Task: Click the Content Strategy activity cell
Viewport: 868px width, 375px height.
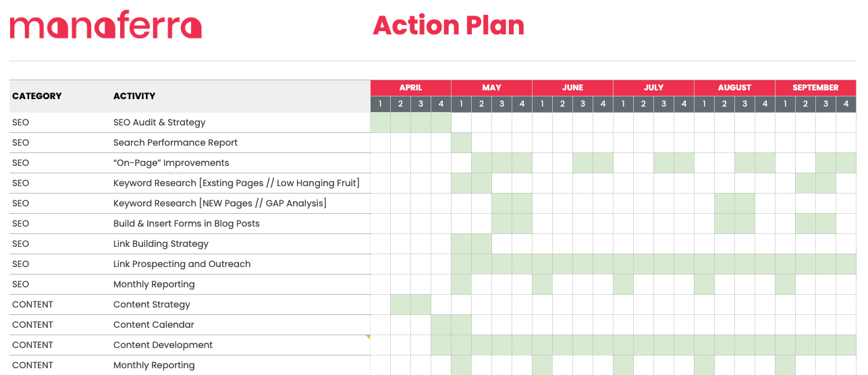Action: (x=152, y=304)
